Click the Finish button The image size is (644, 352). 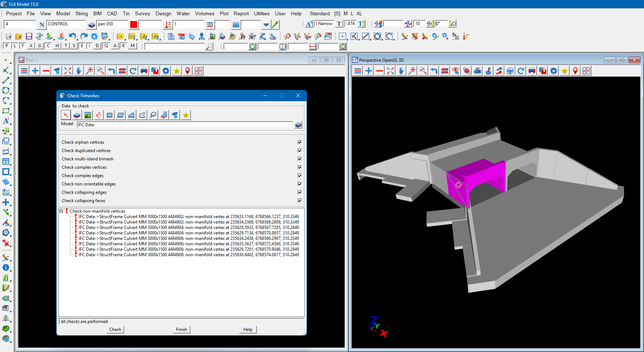click(x=181, y=330)
